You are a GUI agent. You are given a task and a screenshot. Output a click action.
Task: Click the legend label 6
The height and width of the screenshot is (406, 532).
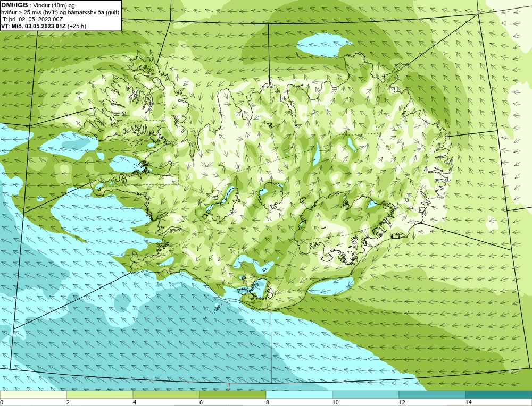(x=201, y=402)
